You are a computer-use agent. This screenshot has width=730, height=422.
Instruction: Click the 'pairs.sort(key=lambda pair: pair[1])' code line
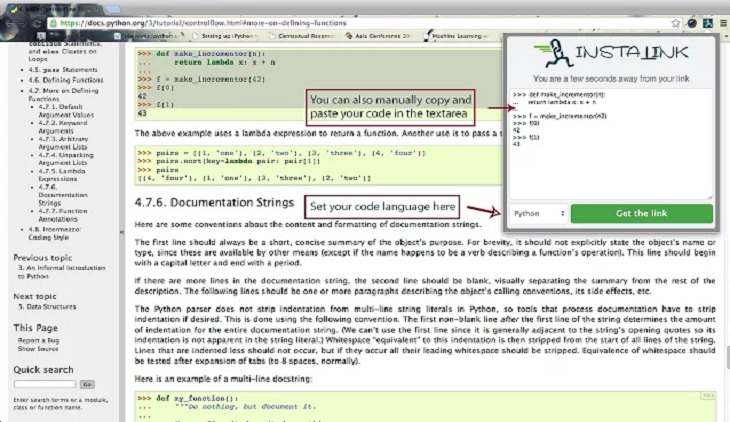point(229,161)
